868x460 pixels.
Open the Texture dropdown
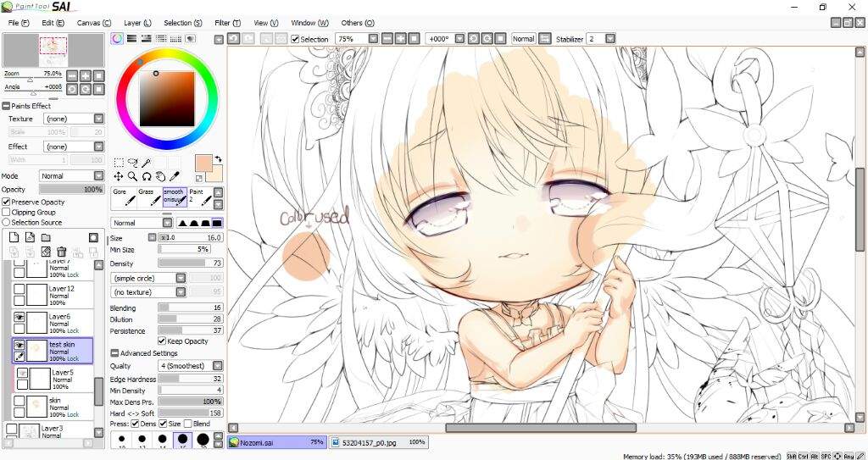[x=98, y=119]
